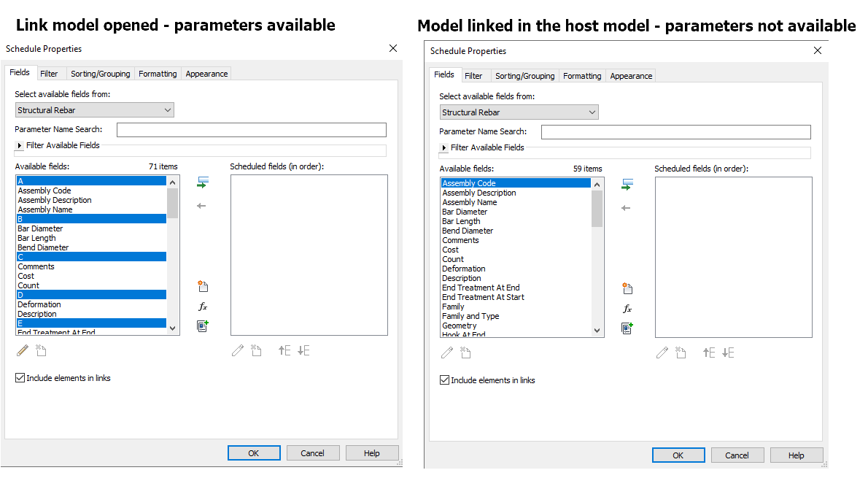
Task: Click the calculated parameter fx icon in right dialog
Action: [627, 309]
